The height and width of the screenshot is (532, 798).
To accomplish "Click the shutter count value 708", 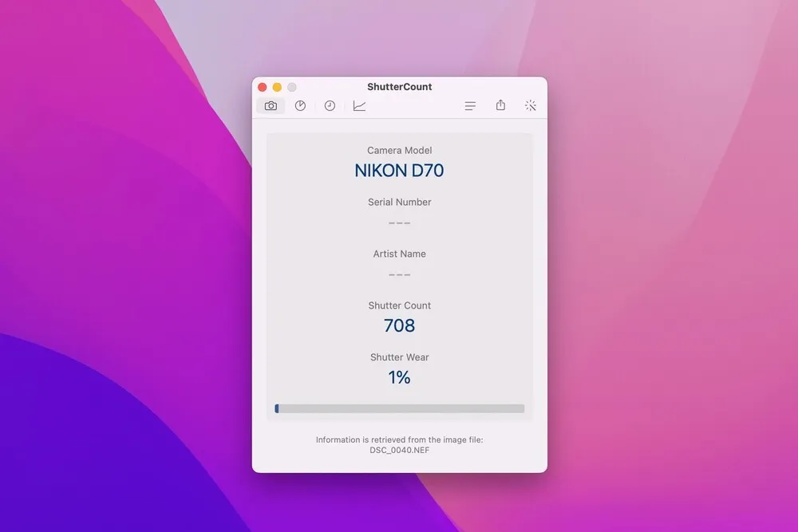I will pyautogui.click(x=399, y=325).
